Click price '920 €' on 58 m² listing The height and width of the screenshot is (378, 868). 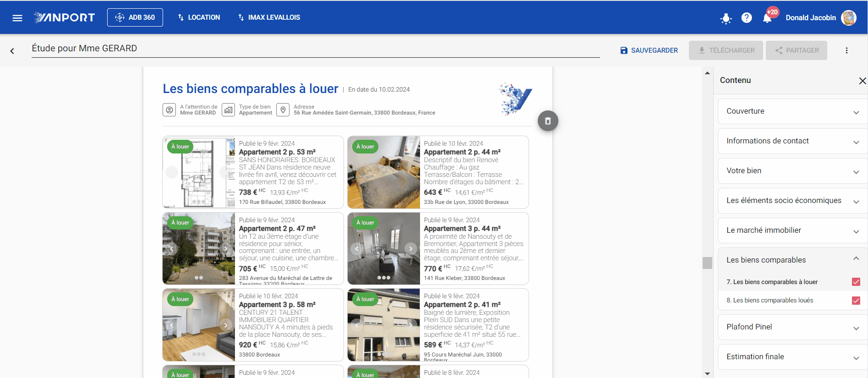point(248,345)
